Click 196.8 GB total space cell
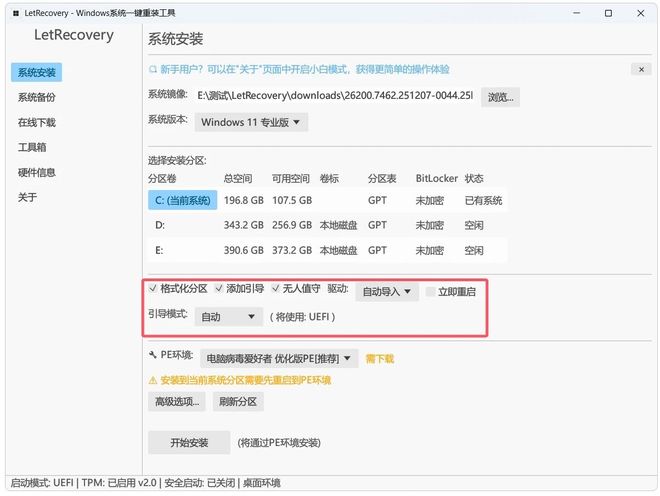 244,200
